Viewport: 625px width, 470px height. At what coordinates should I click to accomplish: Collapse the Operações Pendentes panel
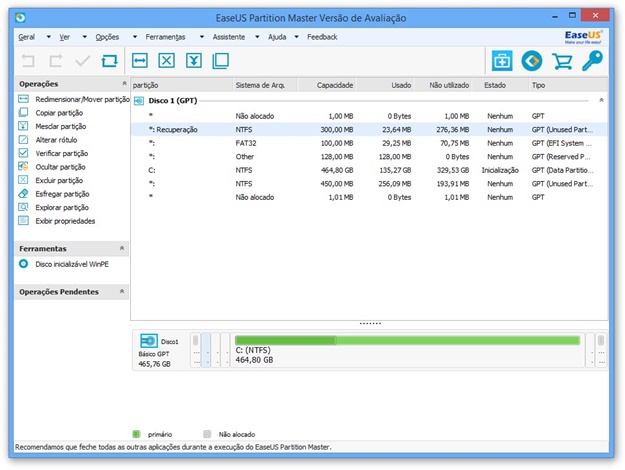click(x=122, y=291)
